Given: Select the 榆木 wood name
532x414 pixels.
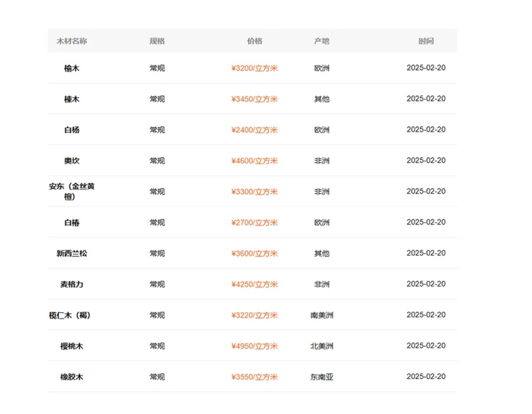Looking at the screenshot, I should [72, 68].
